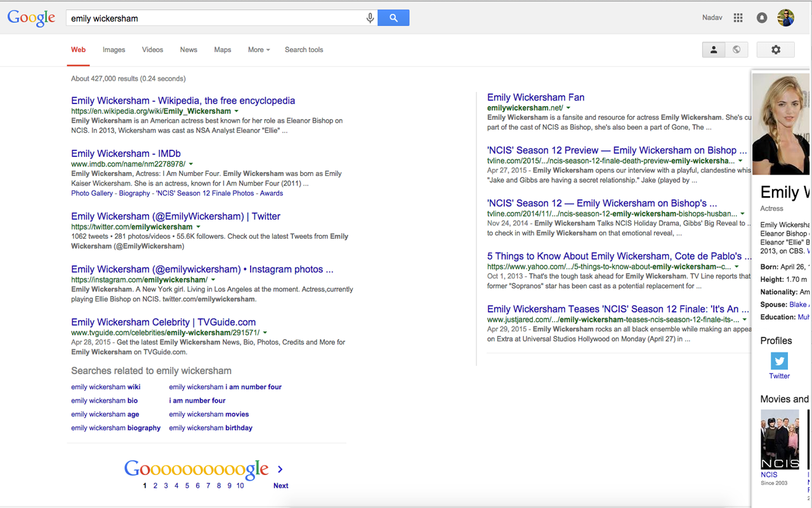Show private results person toggle
This screenshot has width=812, height=508.
714,50
